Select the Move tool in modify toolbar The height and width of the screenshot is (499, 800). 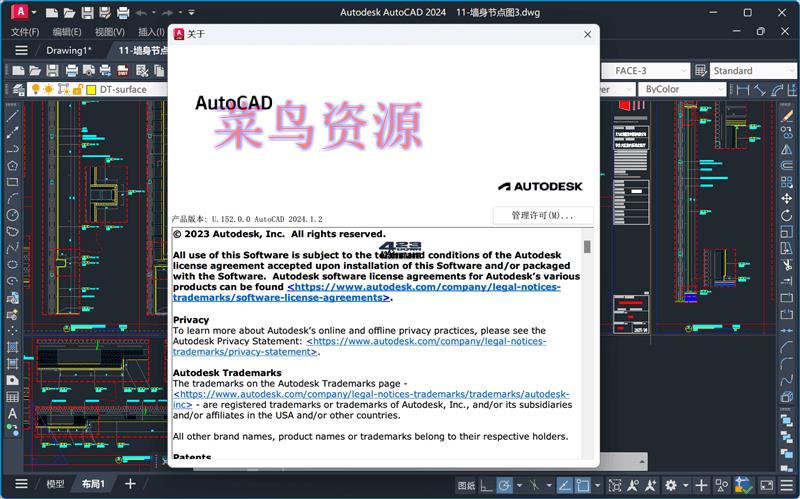coord(787,198)
